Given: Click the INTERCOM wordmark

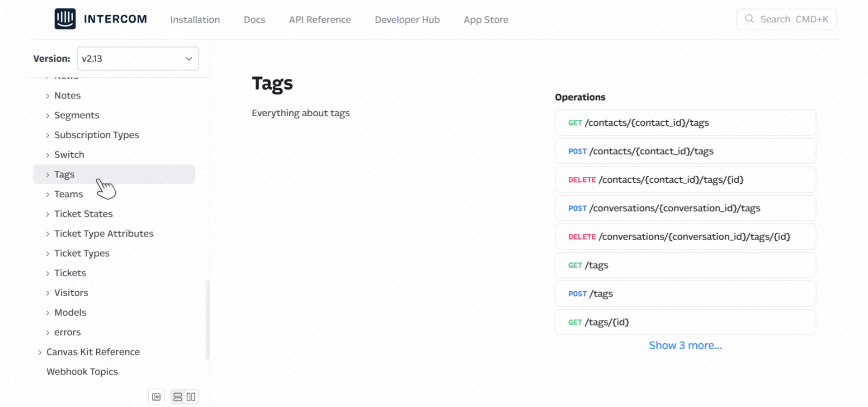Looking at the screenshot, I should pyautogui.click(x=115, y=19).
